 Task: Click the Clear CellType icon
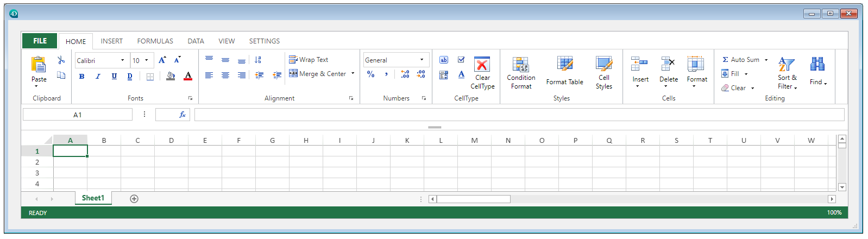click(x=482, y=65)
